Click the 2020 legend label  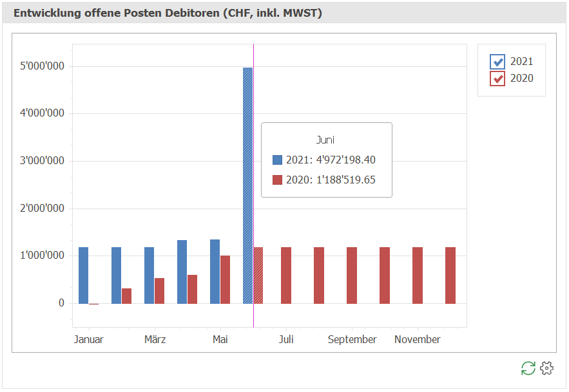point(522,79)
